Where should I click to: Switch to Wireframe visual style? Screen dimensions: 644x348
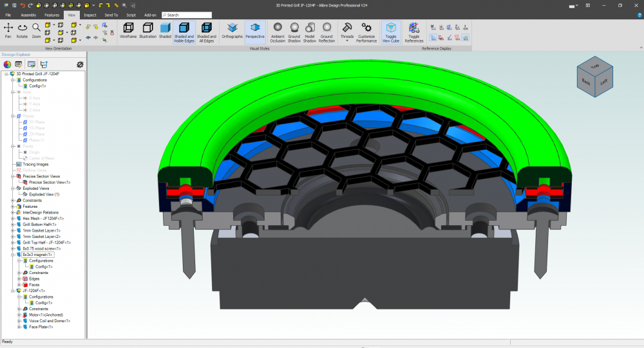click(128, 31)
